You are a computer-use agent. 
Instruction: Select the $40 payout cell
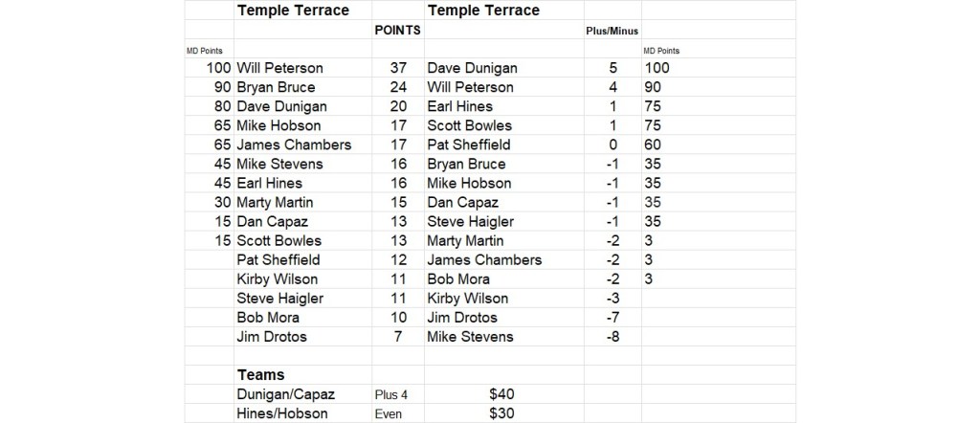pos(502,394)
